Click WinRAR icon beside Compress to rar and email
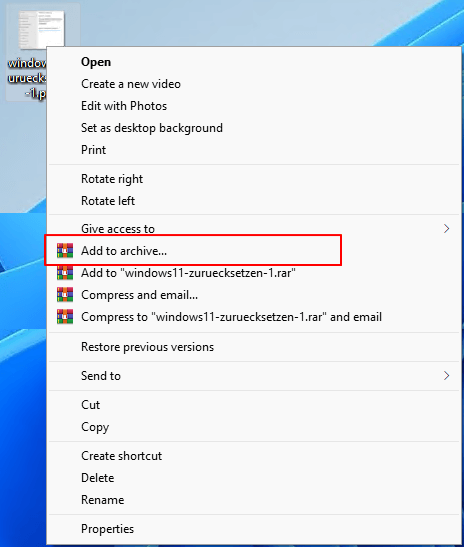Image resolution: width=464 pixels, height=547 pixels. point(65,316)
